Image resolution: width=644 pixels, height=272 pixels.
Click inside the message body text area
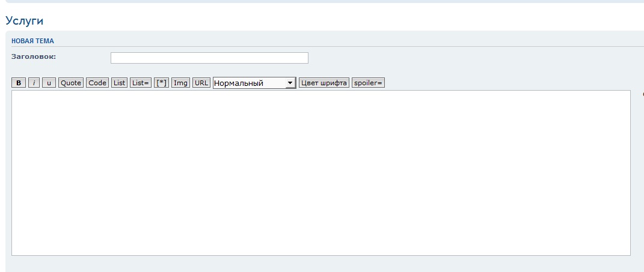coord(320,173)
